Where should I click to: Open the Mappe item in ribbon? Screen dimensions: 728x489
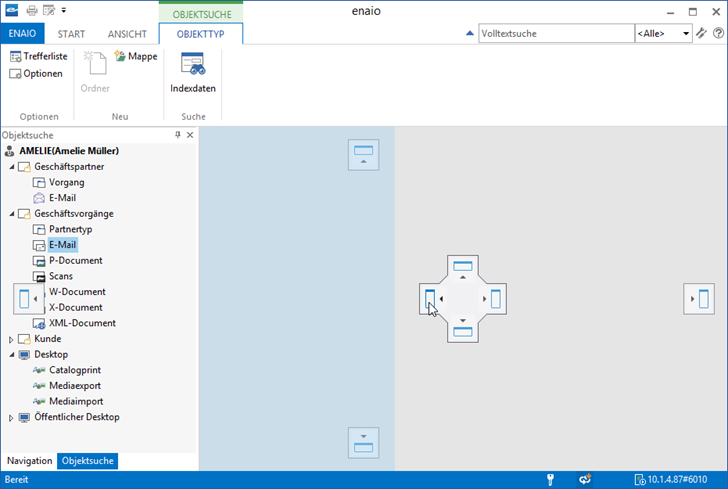coord(136,57)
